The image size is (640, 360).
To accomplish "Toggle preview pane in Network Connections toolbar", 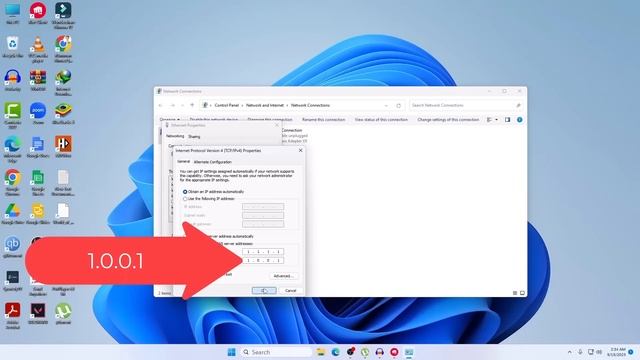I will tap(507, 120).
